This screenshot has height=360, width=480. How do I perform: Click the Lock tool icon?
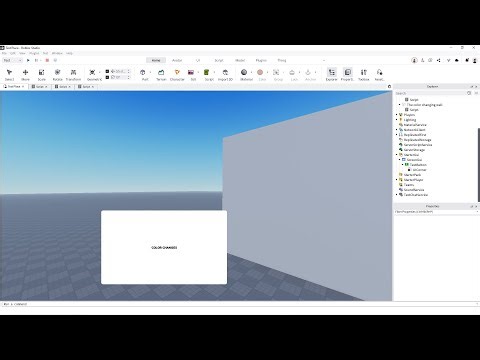point(292,72)
